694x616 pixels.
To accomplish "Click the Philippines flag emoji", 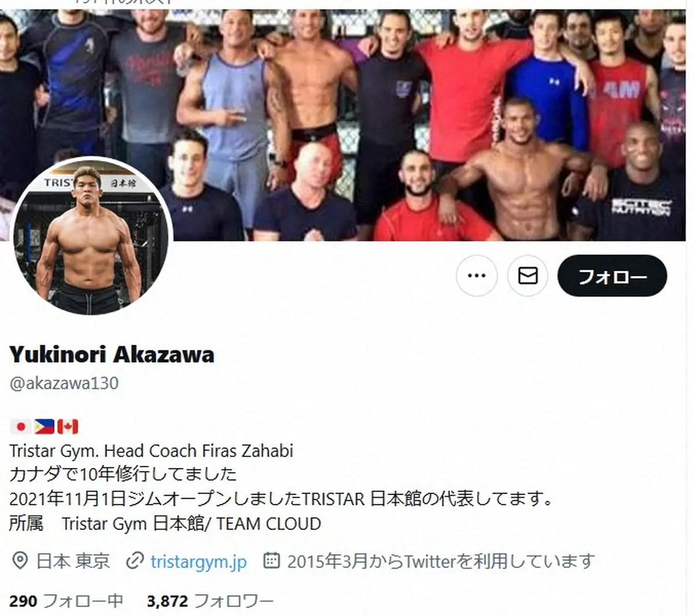I will 44,427.
